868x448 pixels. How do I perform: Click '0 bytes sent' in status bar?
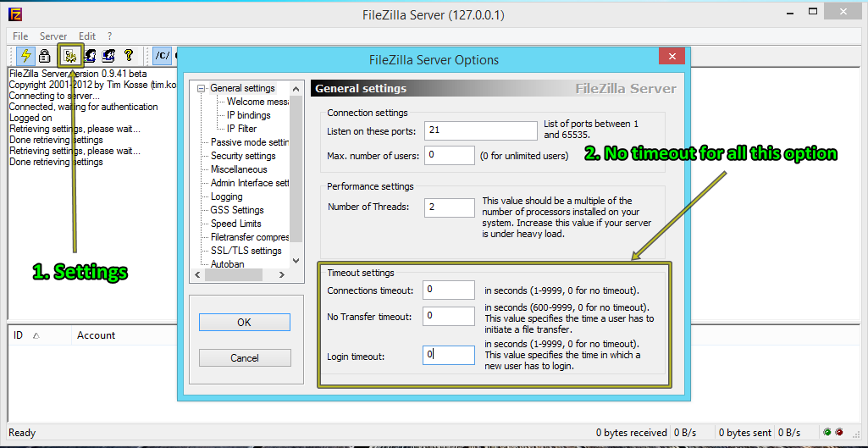[744, 433]
